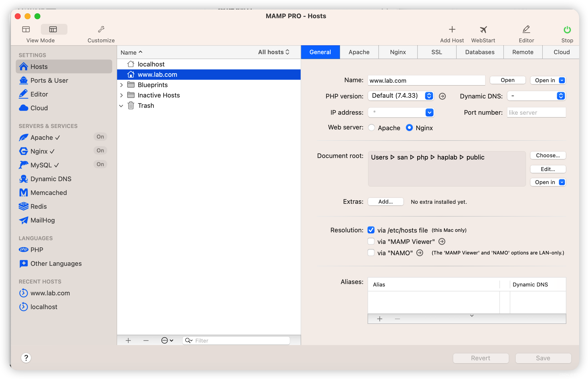Click the PHP version info arrow icon
This screenshot has width=588, height=379.
pos(442,96)
